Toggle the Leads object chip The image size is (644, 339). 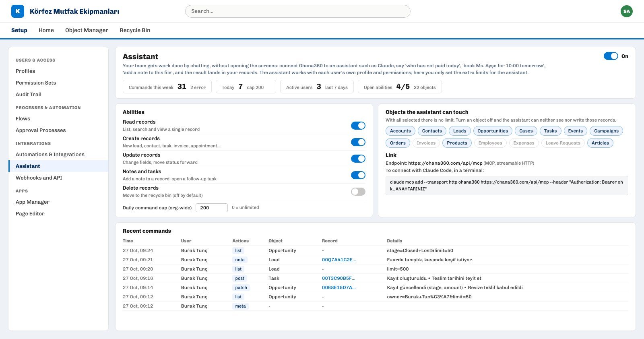(460, 131)
